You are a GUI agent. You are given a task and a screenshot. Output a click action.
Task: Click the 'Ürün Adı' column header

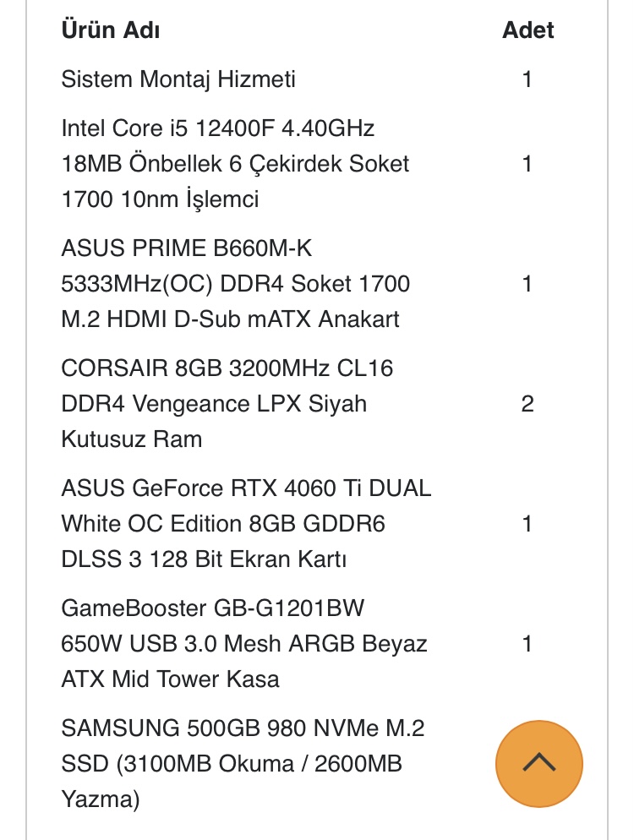tap(111, 30)
